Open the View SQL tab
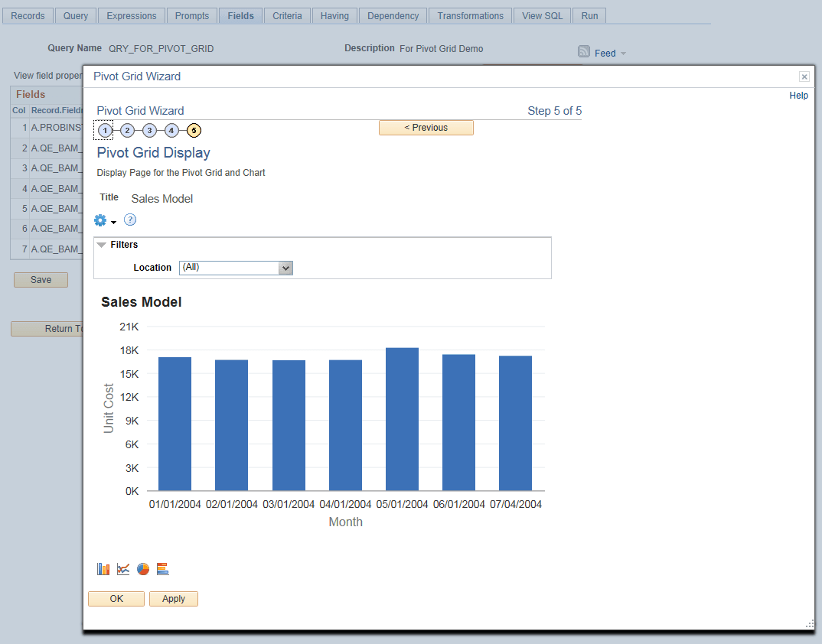Image resolution: width=822 pixels, height=644 pixels. click(x=541, y=15)
